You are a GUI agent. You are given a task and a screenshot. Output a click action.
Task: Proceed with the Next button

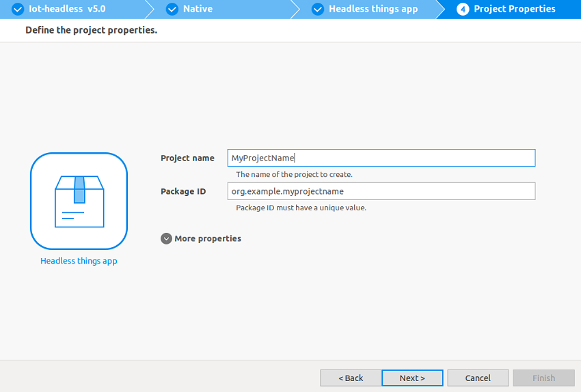point(412,378)
